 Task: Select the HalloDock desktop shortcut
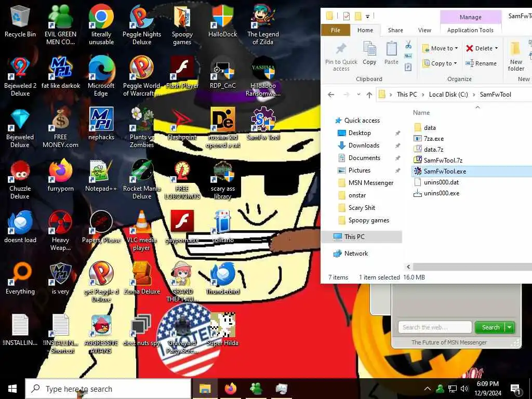tap(222, 22)
